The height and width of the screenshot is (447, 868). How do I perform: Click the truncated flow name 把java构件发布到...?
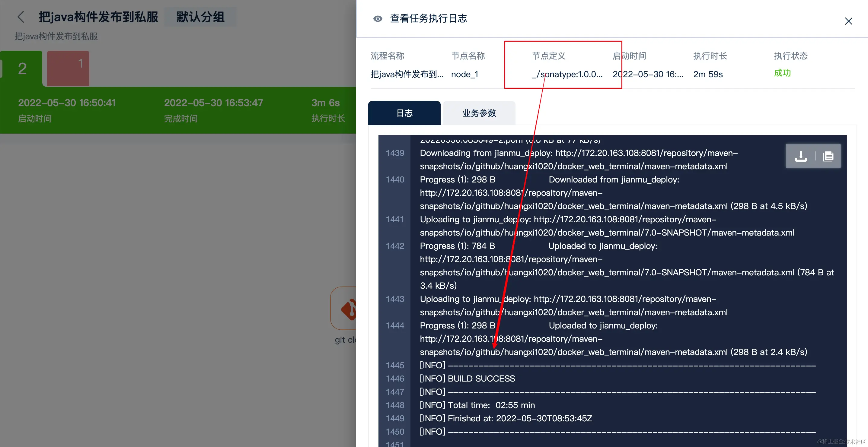pyautogui.click(x=407, y=74)
